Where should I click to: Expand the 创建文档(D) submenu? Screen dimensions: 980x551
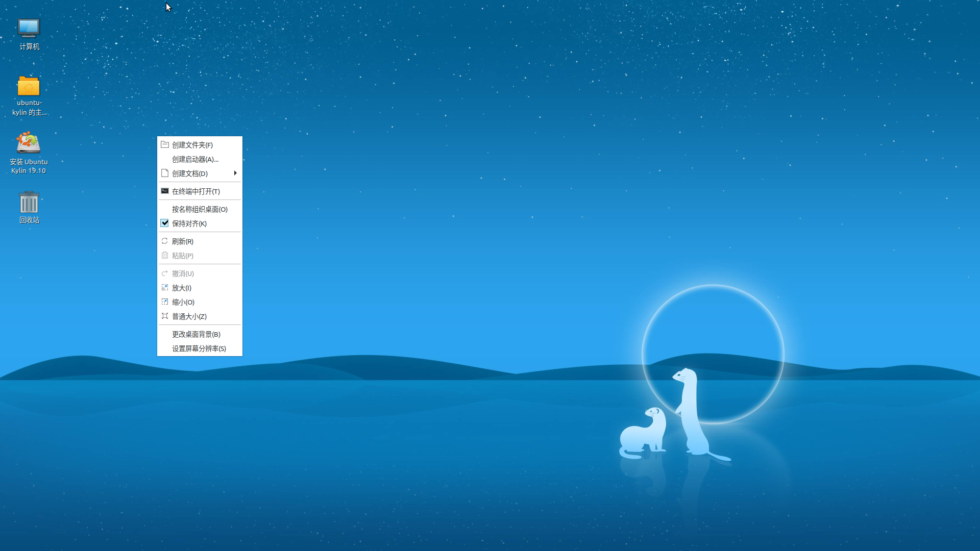point(200,173)
